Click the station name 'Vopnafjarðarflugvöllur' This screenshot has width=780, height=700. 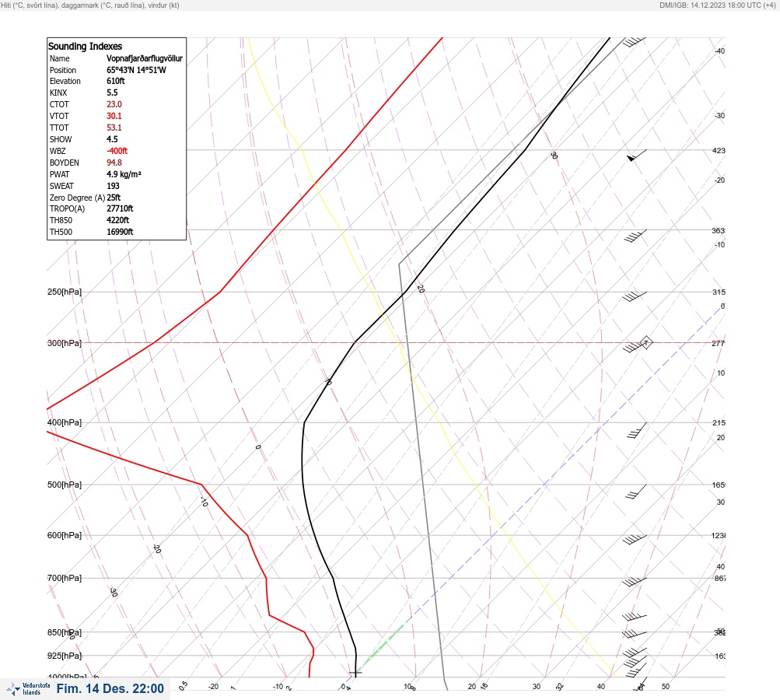(145, 58)
